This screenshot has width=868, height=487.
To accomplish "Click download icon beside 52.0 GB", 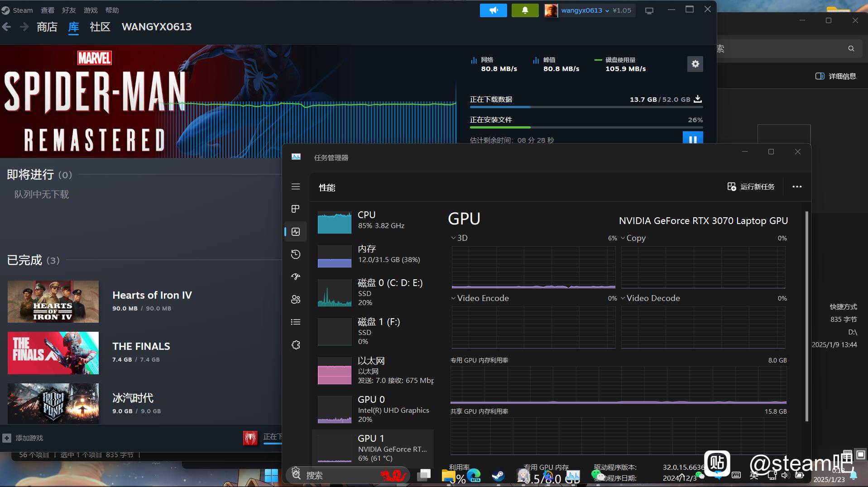I will point(698,99).
